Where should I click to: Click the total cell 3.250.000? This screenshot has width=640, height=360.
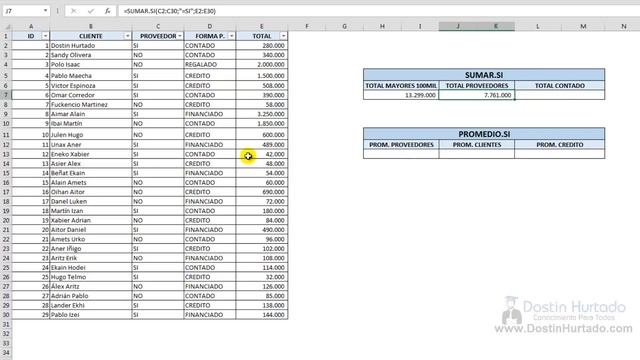point(262,114)
